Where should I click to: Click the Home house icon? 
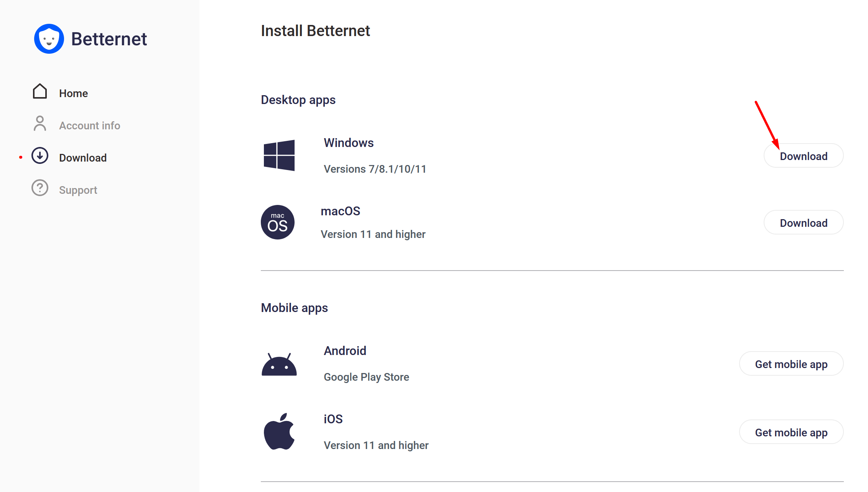point(40,91)
